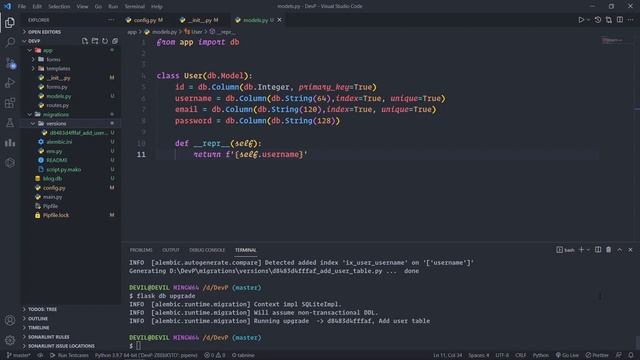
Task: Kill the terminal with trash icon
Action: (x=609, y=249)
